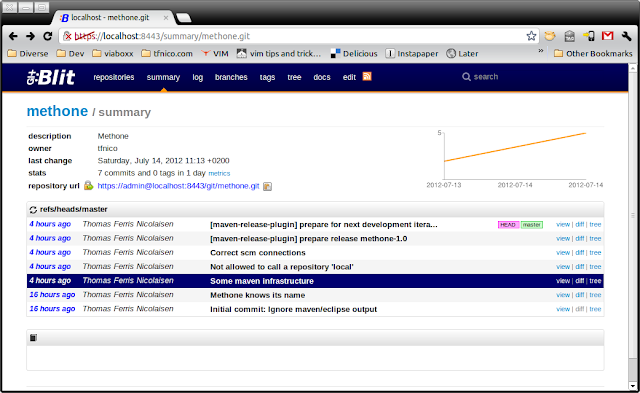Open the Instapaper bookmark
This screenshot has width=640, height=393.
coord(412,53)
